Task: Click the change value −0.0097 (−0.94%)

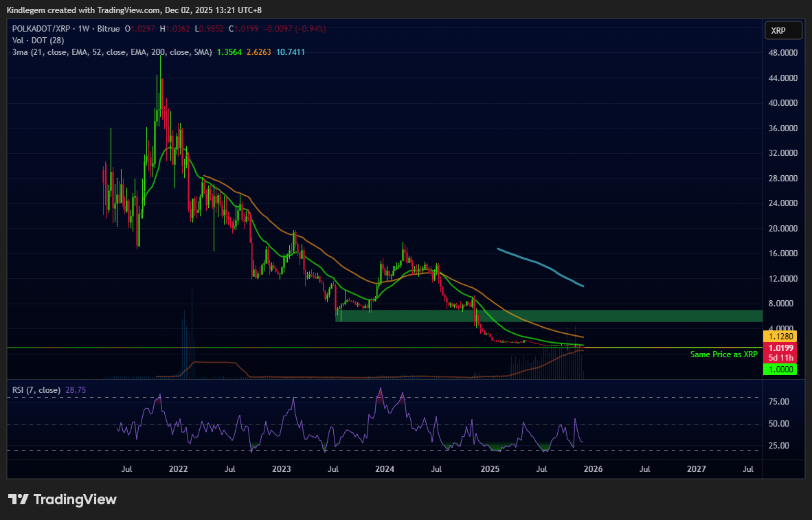Action: coord(295,29)
